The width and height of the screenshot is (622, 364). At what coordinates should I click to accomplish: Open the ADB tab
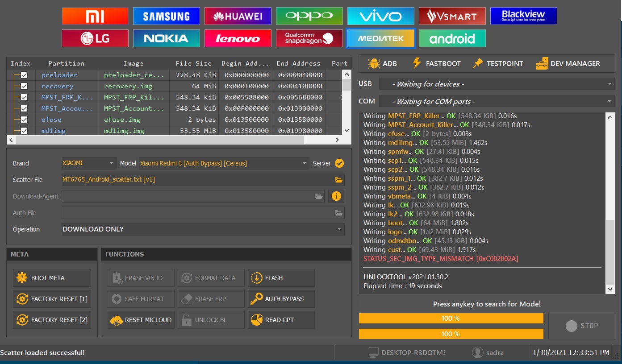pos(382,63)
